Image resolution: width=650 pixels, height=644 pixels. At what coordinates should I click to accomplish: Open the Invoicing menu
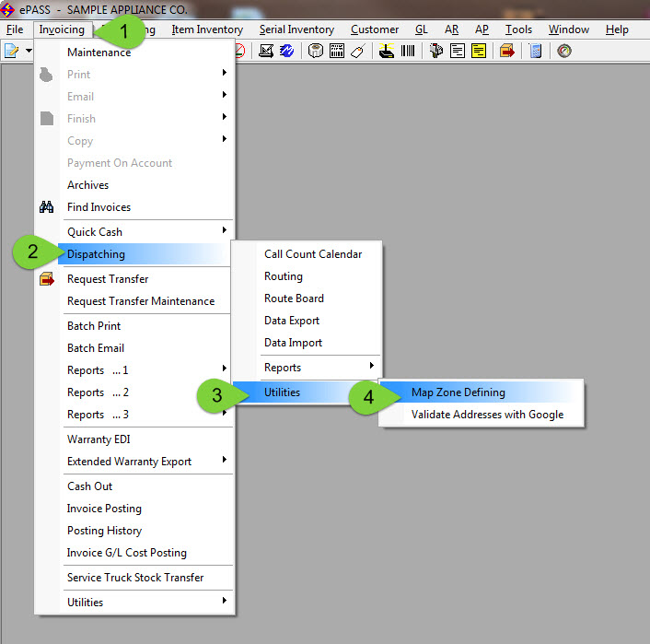tap(62, 29)
